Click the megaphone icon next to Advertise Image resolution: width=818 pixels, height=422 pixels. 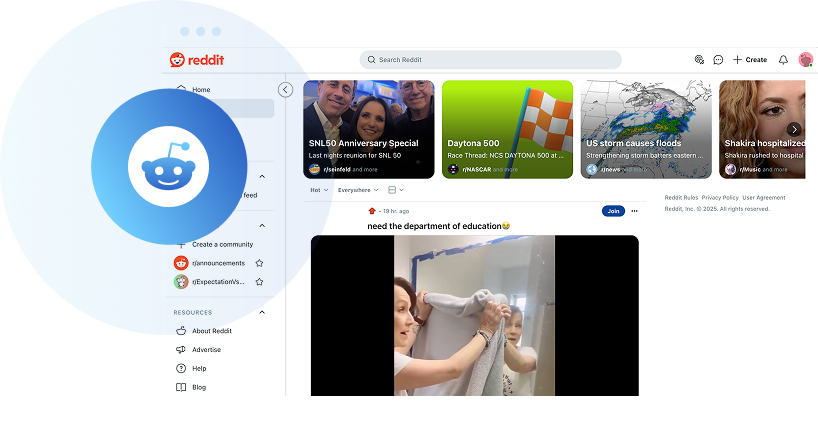pyautogui.click(x=181, y=349)
